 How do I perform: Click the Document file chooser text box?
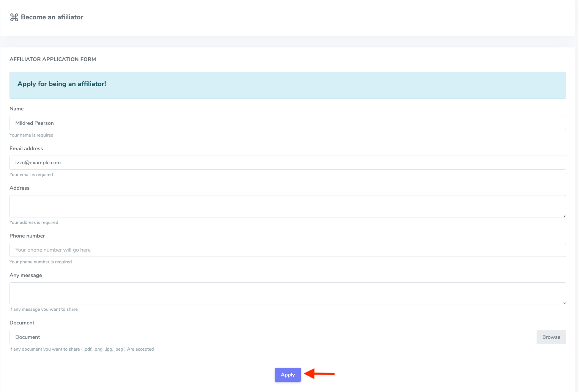(273, 337)
